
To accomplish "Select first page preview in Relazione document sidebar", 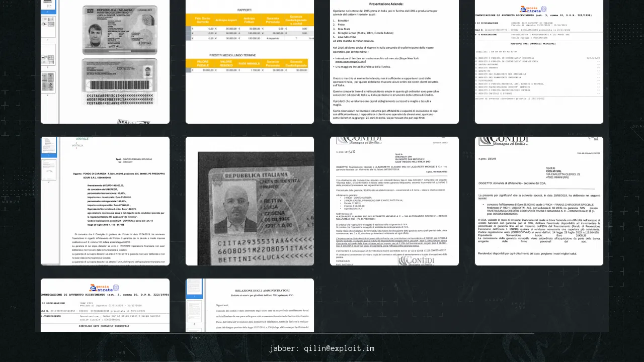I will 194,288.
